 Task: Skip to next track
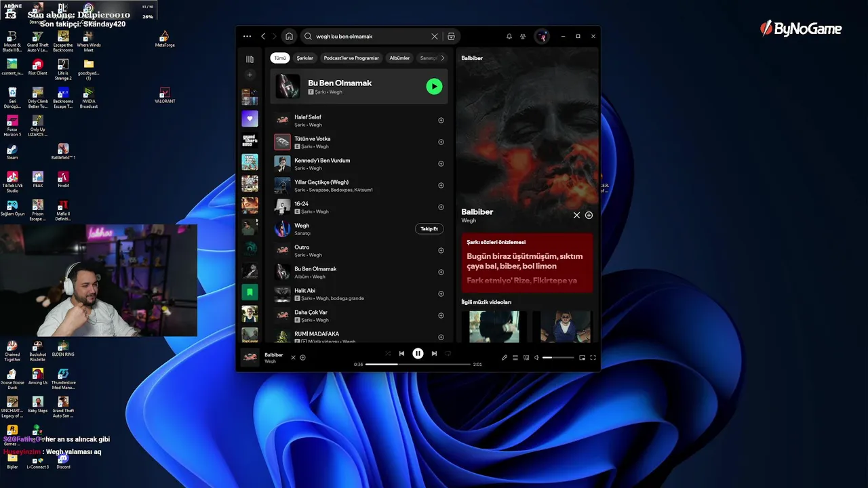click(x=434, y=353)
